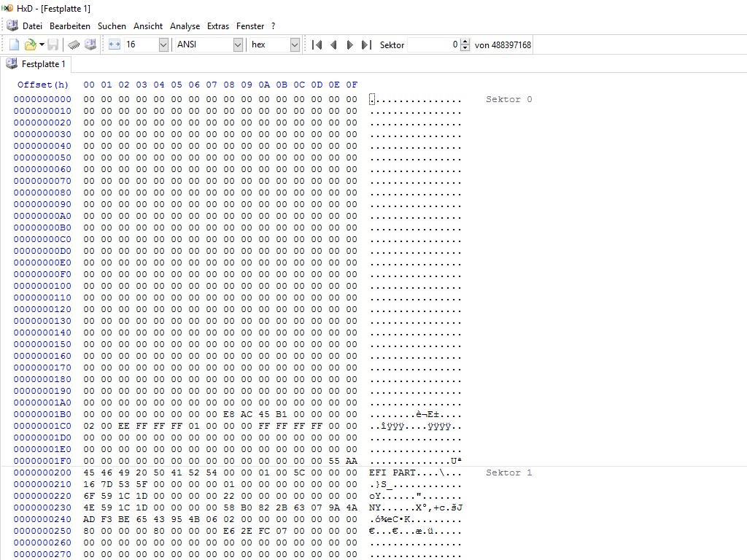Go to the previous sector
Image resolution: width=747 pixels, height=560 pixels.
(333, 44)
